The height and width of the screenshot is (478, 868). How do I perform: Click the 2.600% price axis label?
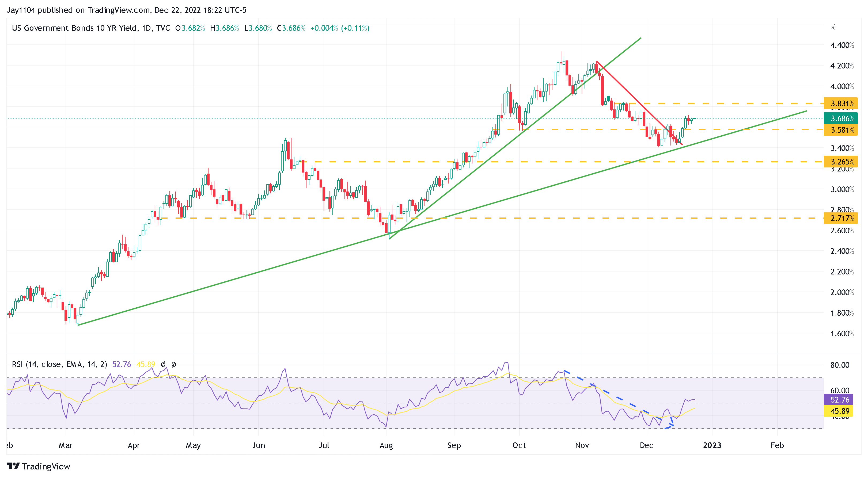click(842, 231)
